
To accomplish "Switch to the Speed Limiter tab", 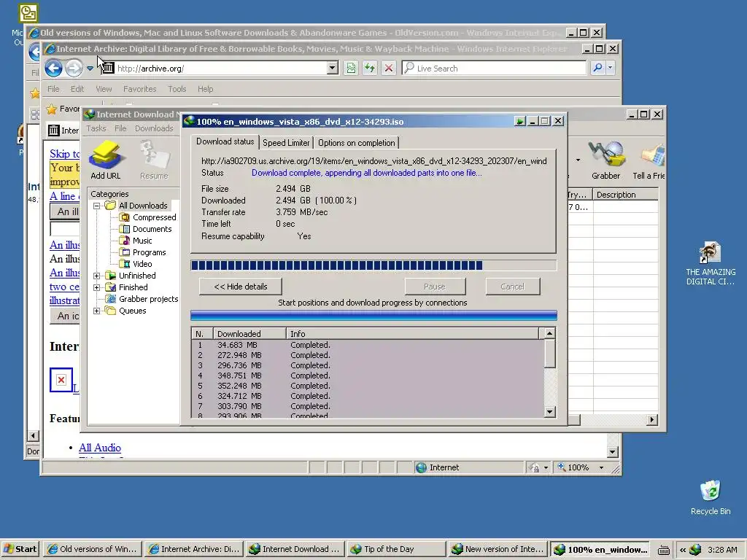I will (286, 143).
